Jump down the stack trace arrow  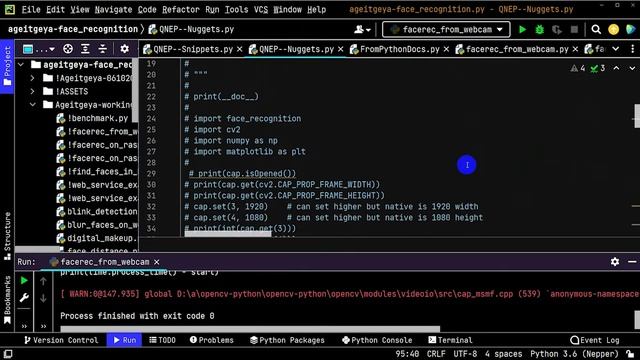(43, 298)
